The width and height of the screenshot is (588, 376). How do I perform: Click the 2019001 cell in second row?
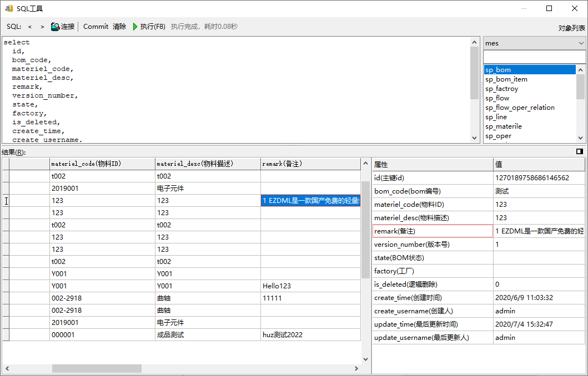point(102,189)
